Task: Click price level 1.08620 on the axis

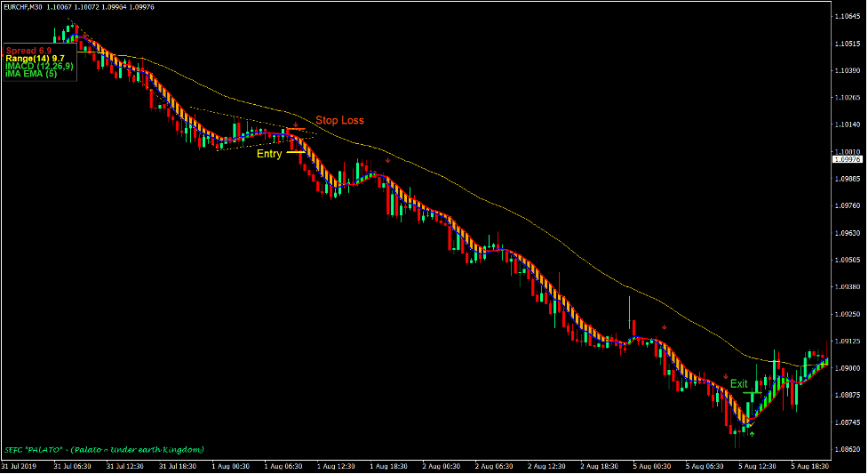Action: [848, 450]
